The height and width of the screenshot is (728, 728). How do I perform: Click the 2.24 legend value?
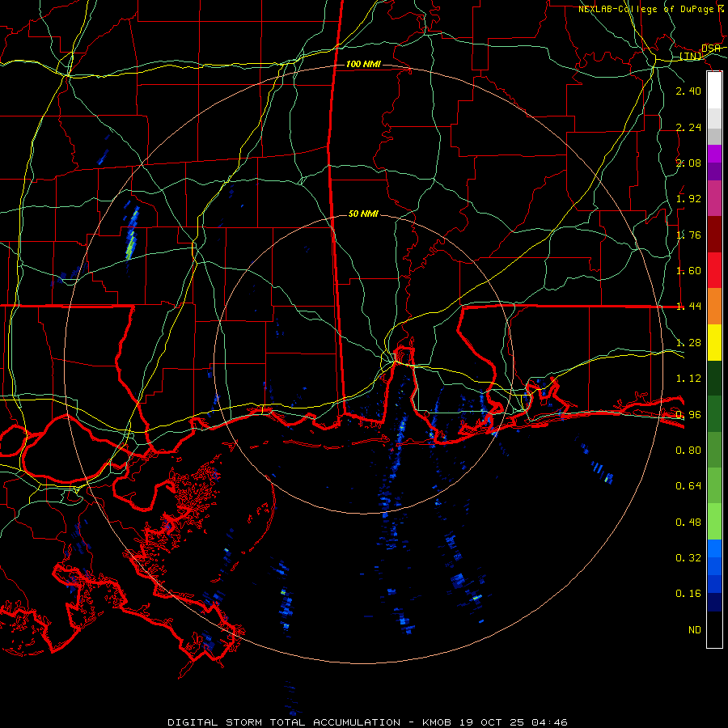click(x=688, y=127)
